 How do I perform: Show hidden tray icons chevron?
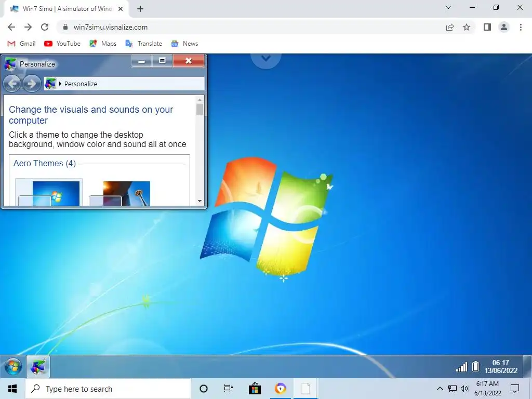pyautogui.click(x=440, y=389)
